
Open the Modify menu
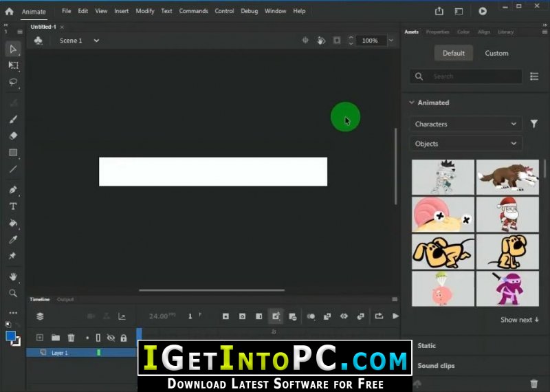(145, 11)
